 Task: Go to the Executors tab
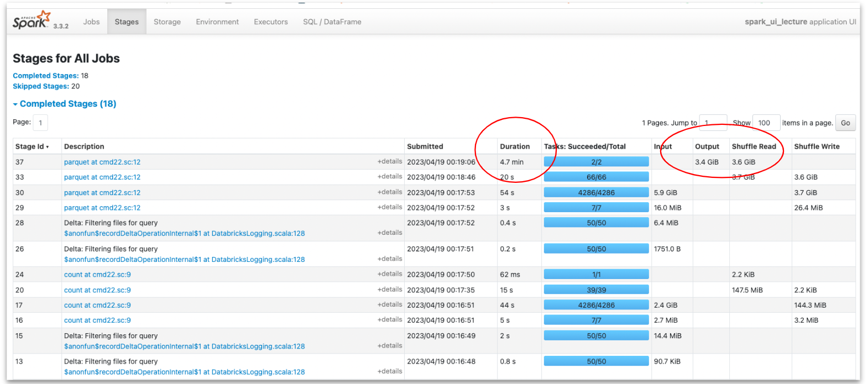[270, 22]
